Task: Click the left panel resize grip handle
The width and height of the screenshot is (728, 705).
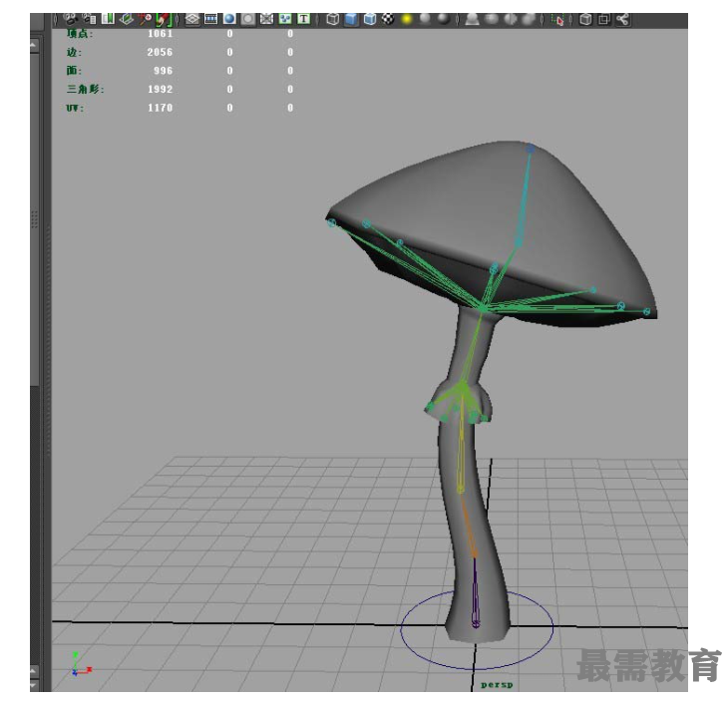Action: [x=34, y=219]
